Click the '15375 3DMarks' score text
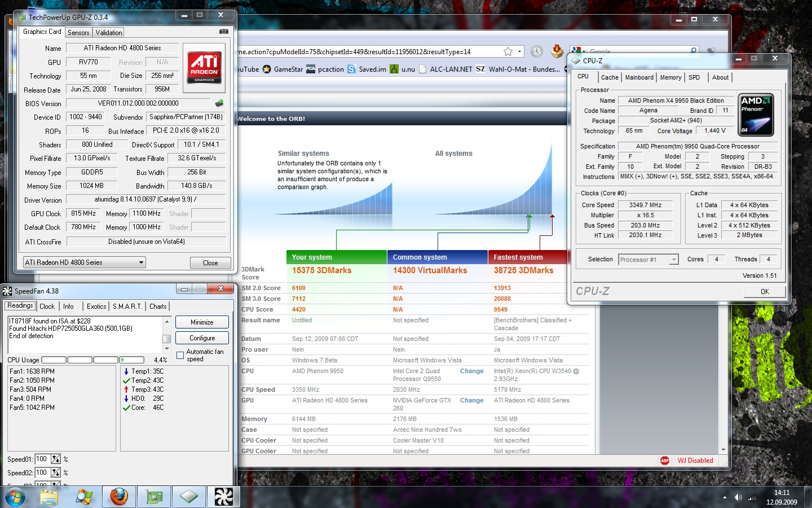 tap(321, 270)
